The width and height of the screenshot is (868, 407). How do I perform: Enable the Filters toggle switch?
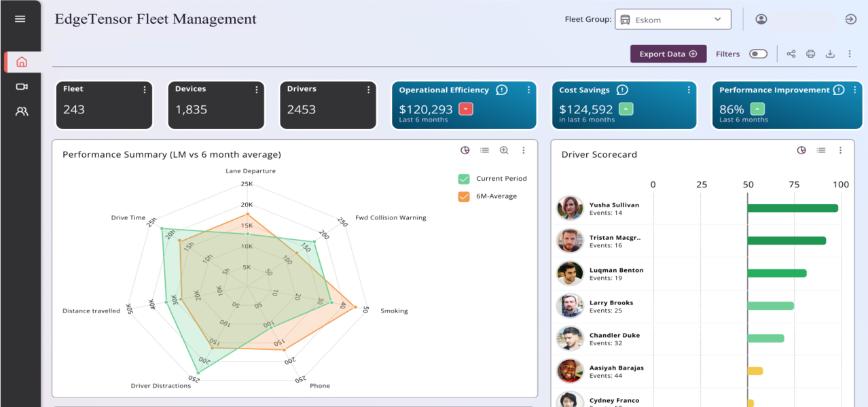coord(758,54)
